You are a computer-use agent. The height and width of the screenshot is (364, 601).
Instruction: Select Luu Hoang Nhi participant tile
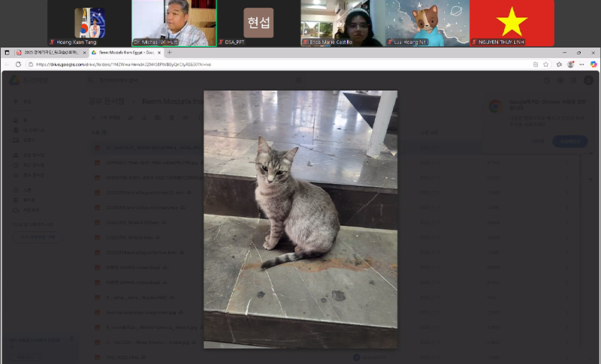click(427, 23)
